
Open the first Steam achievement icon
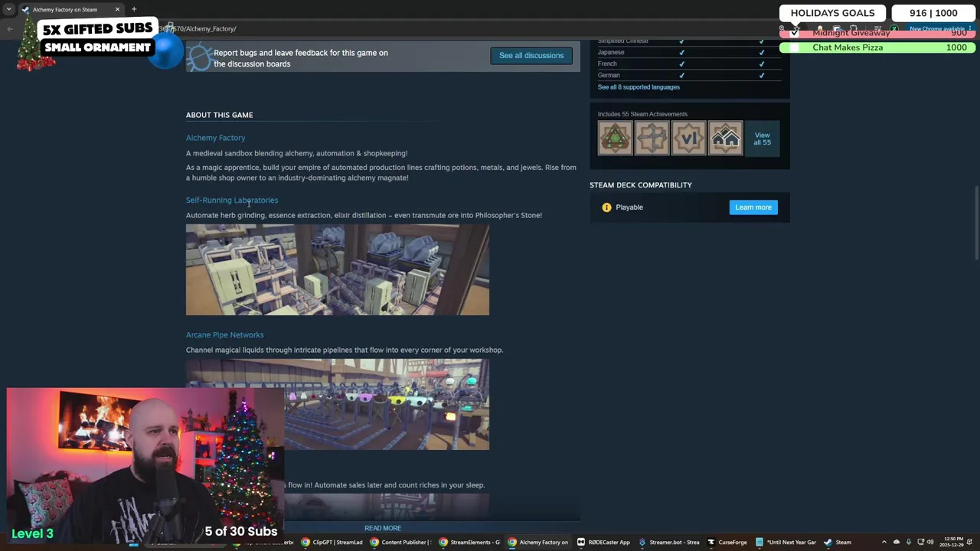point(615,139)
